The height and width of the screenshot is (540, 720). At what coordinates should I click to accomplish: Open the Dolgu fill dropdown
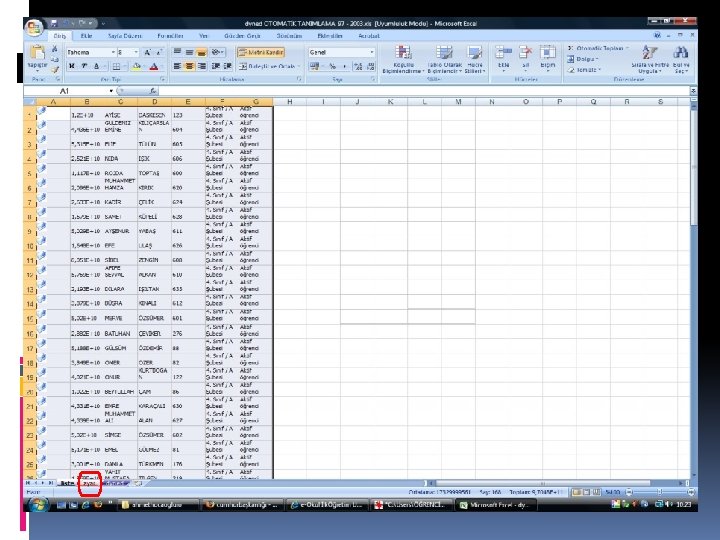coord(583,59)
